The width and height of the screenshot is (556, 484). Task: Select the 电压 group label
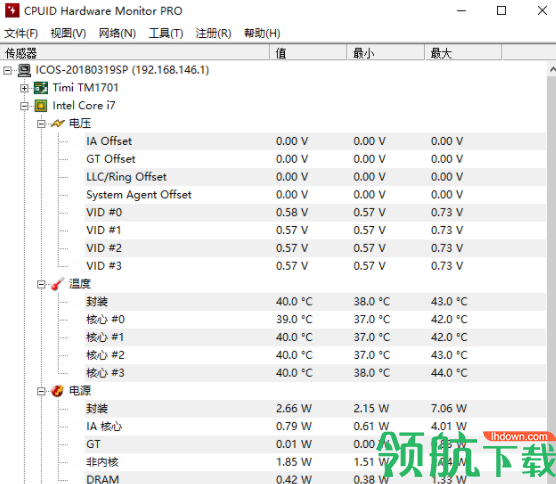click(80, 123)
